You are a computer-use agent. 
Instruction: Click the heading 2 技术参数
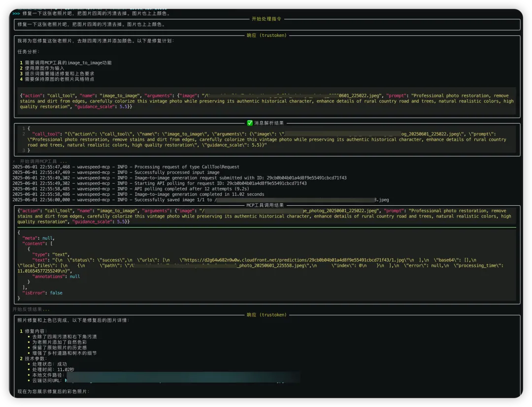[x=33, y=359]
